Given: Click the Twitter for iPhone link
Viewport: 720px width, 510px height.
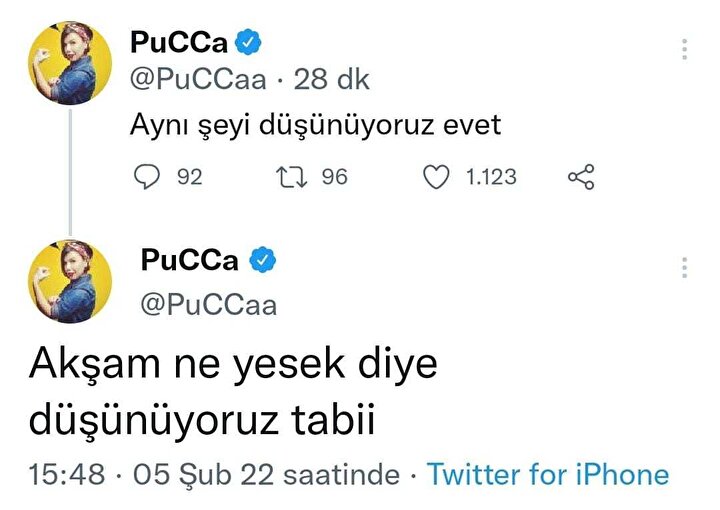Looking at the screenshot, I should [548, 474].
